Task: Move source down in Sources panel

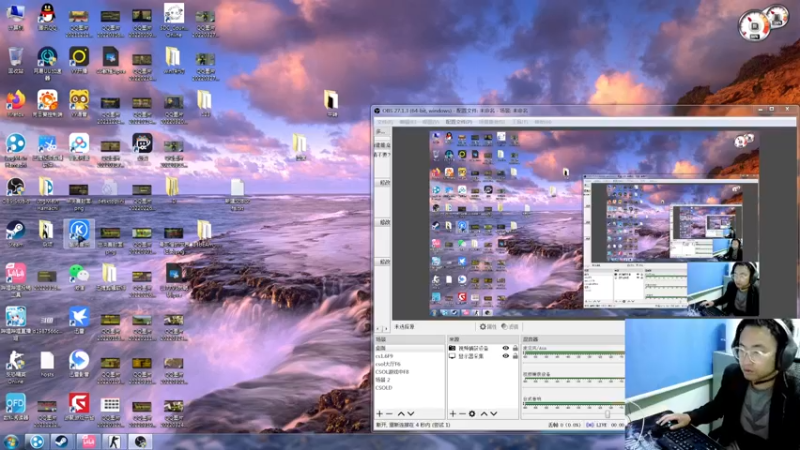Action: click(x=494, y=414)
